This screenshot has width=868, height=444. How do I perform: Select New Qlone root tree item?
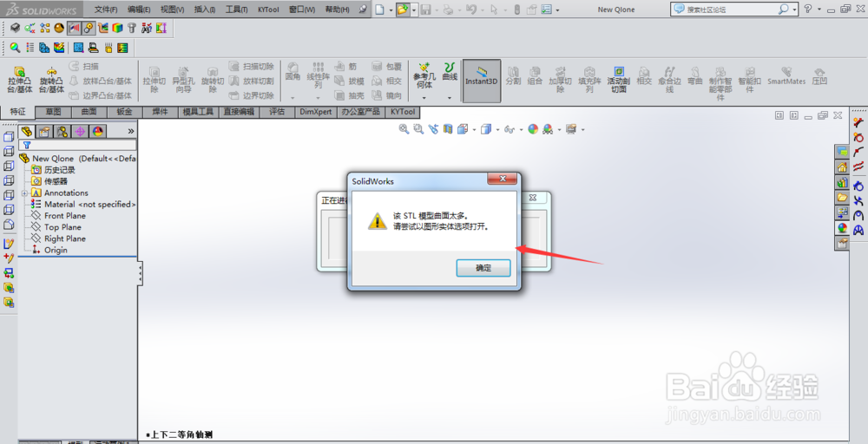pyautogui.click(x=77, y=158)
